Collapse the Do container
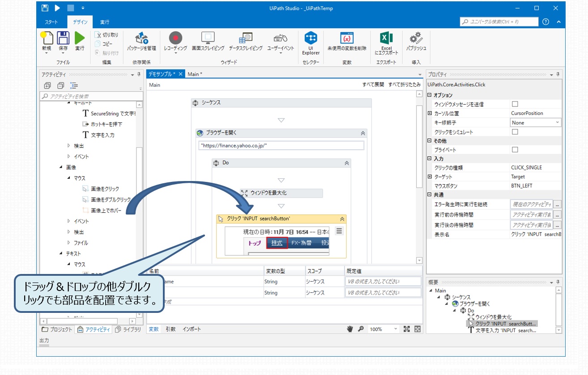588x375 pixels. coord(346,163)
